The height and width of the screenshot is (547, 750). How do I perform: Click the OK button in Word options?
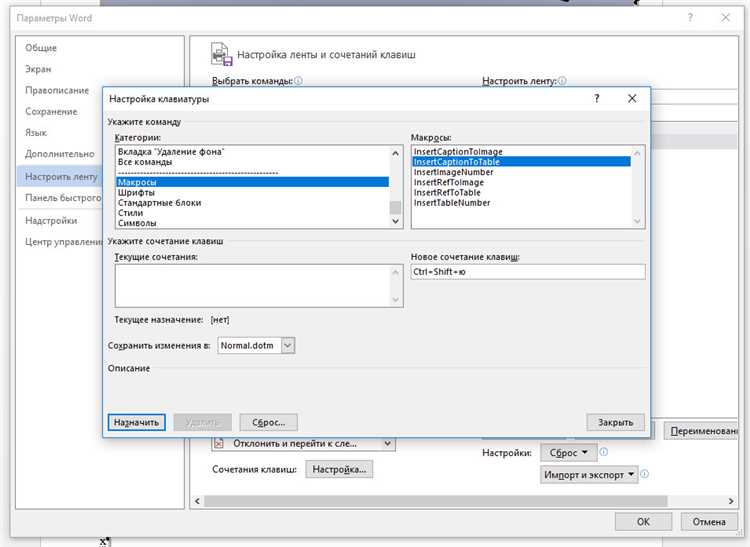point(643,522)
